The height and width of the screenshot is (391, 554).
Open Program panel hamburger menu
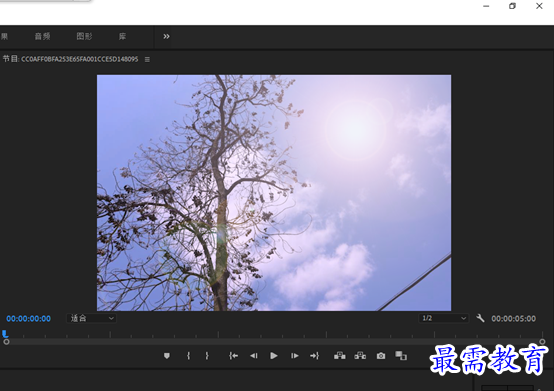click(147, 60)
